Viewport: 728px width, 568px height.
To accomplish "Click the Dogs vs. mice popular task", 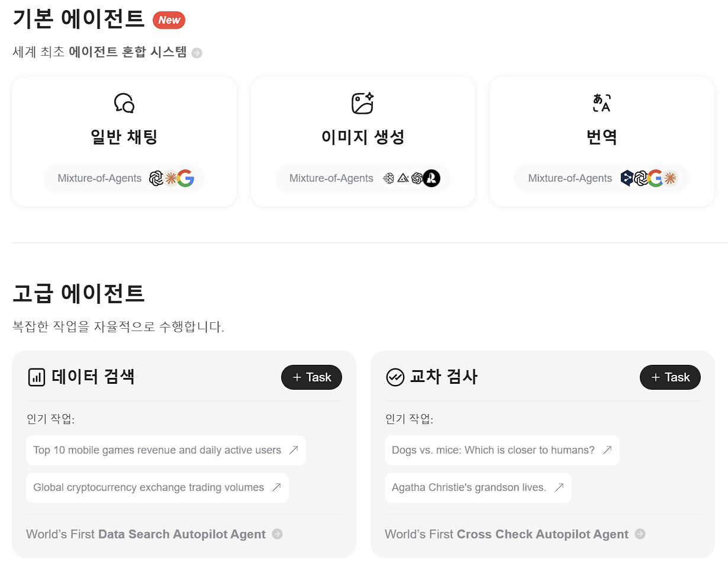I will (x=501, y=450).
